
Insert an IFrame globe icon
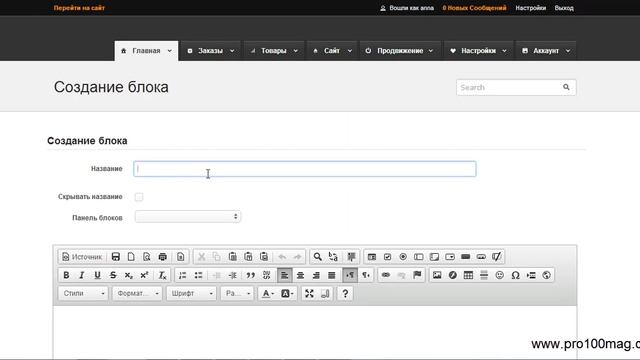click(547, 275)
